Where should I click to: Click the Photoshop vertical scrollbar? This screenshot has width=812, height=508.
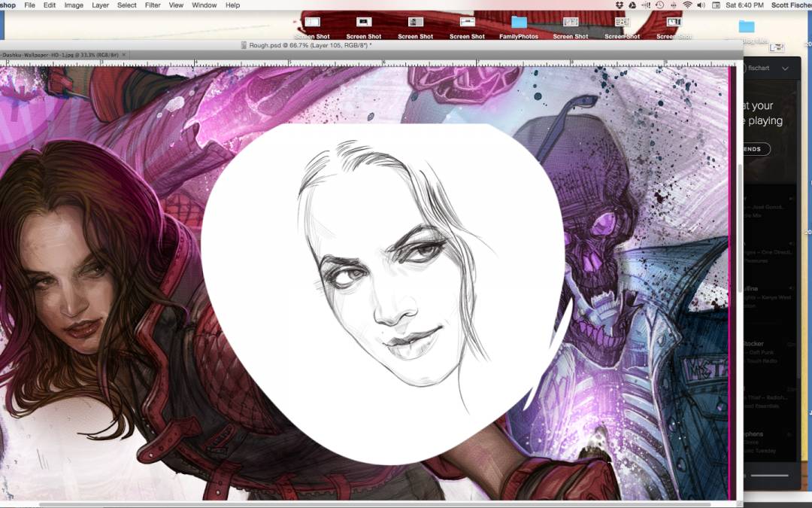(x=740, y=228)
